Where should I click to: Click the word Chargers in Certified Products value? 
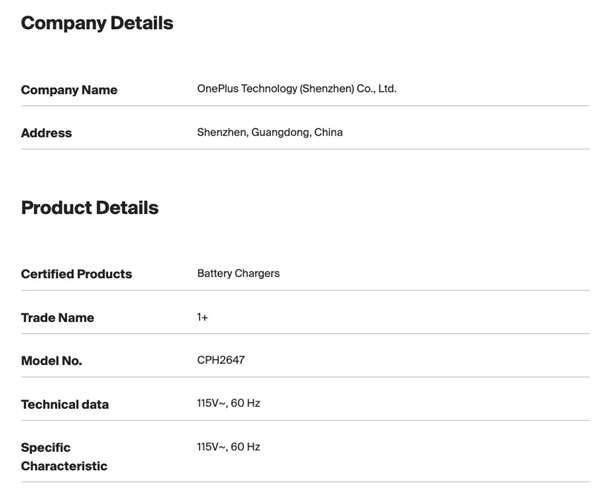(257, 273)
